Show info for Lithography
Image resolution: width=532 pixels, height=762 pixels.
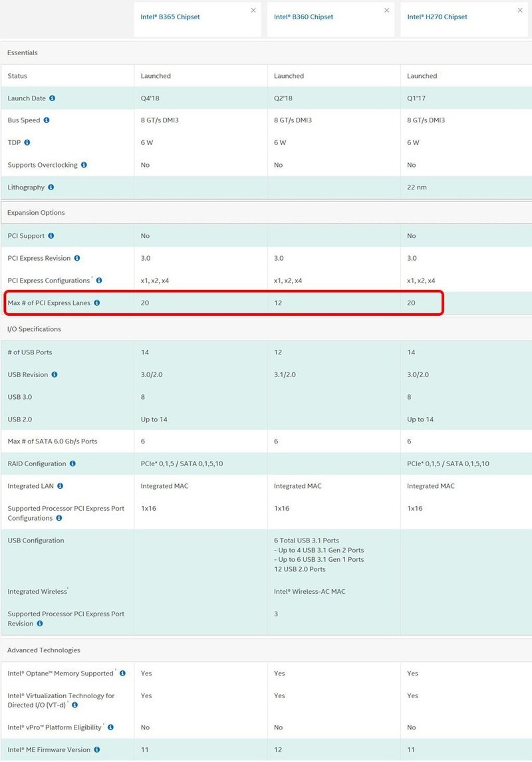[x=51, y=187]
